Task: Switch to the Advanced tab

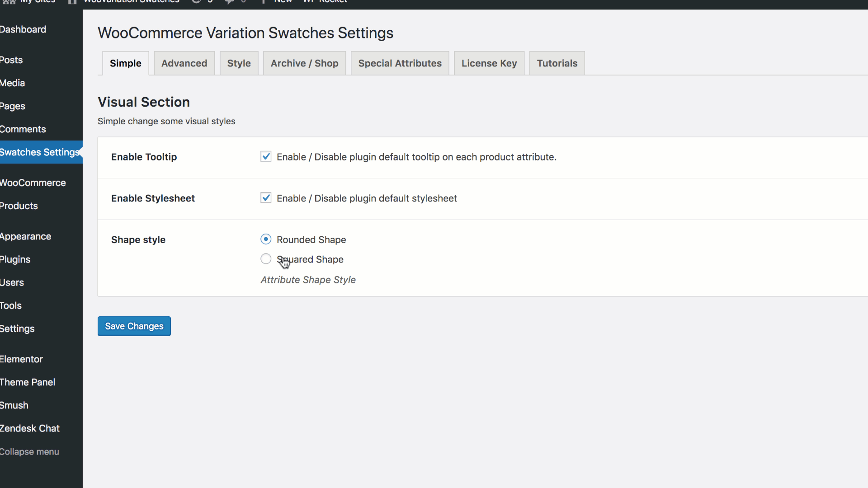Action: click(x=184, y=63)
